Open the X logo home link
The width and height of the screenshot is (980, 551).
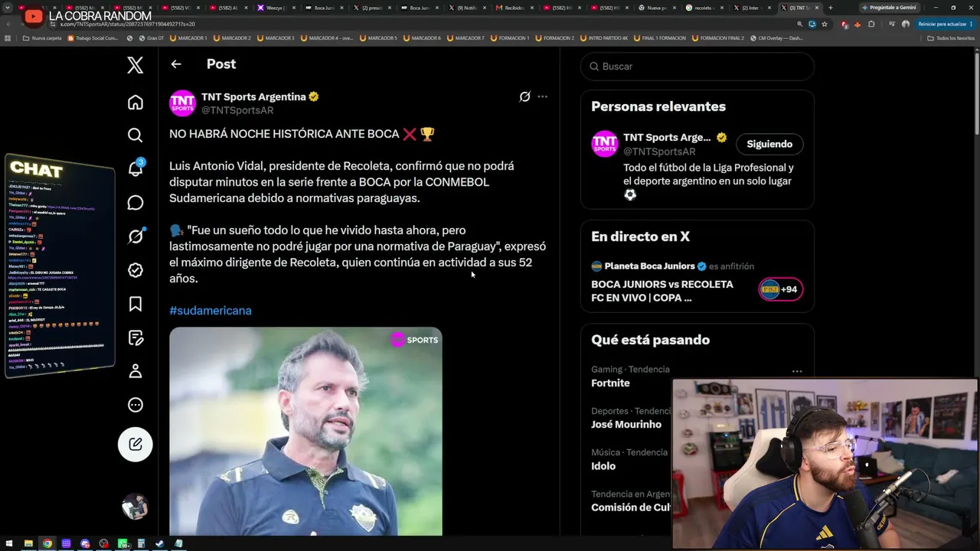click(x=136, y=65)
